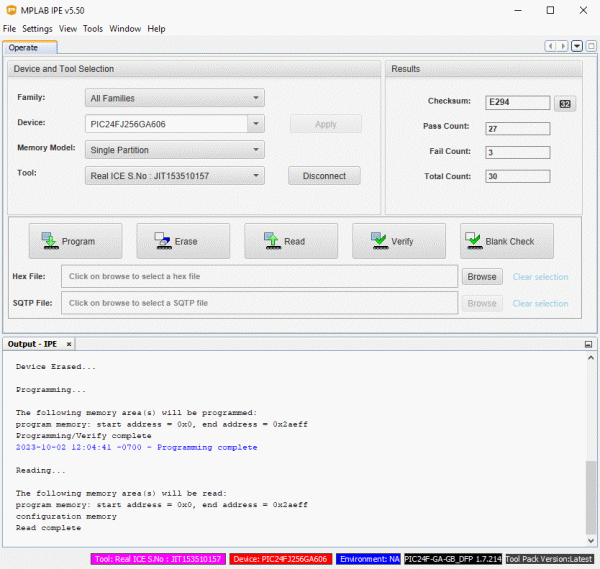Show the opened documents list arrow
The width and height of the screenshot is (600, 569).
pyautogui.click(x=577, y=46)
